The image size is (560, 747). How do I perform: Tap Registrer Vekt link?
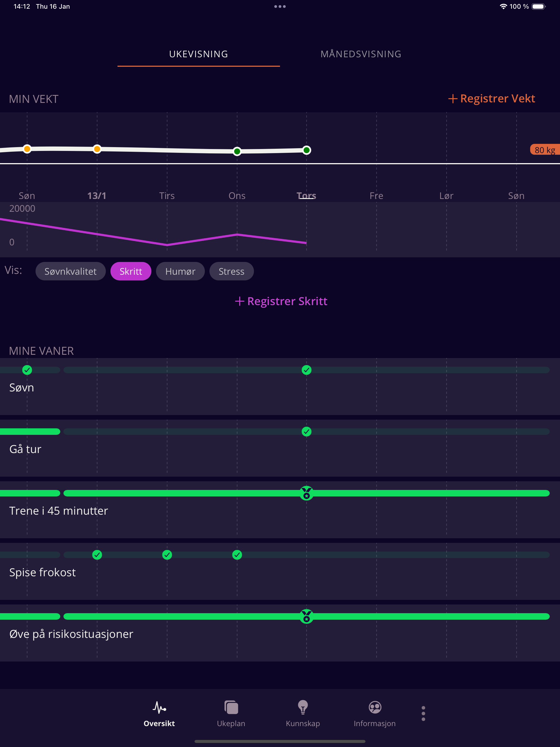click(491, 98)
